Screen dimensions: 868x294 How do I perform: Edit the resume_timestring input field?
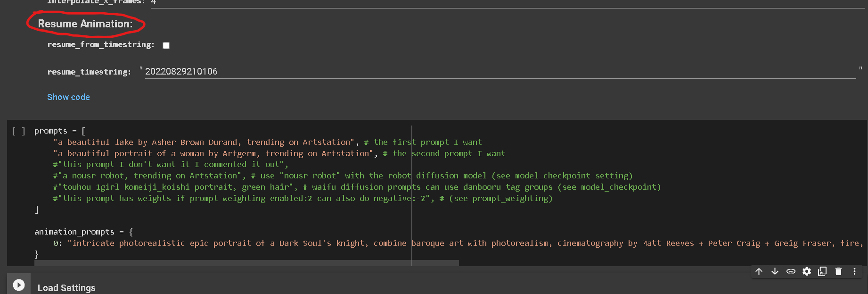[x=500, y=72]
